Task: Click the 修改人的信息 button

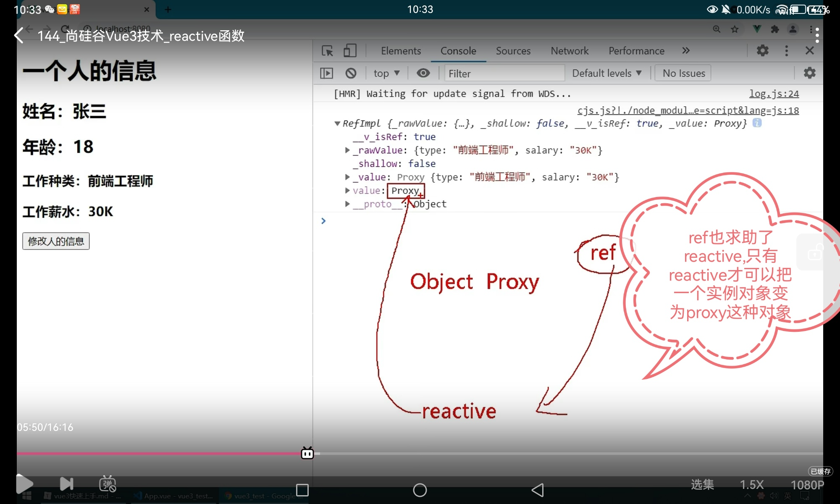Action: pos(56,241)
